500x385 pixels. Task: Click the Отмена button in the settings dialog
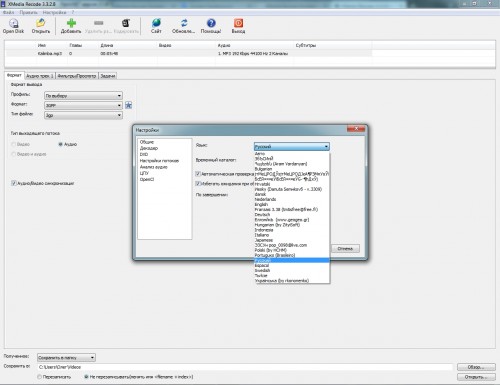pos(345,249)
